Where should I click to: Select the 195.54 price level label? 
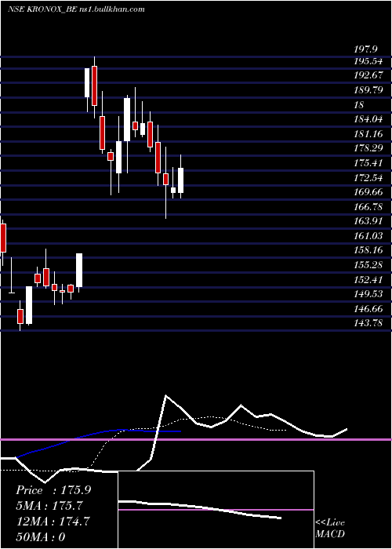click(368, 62)
